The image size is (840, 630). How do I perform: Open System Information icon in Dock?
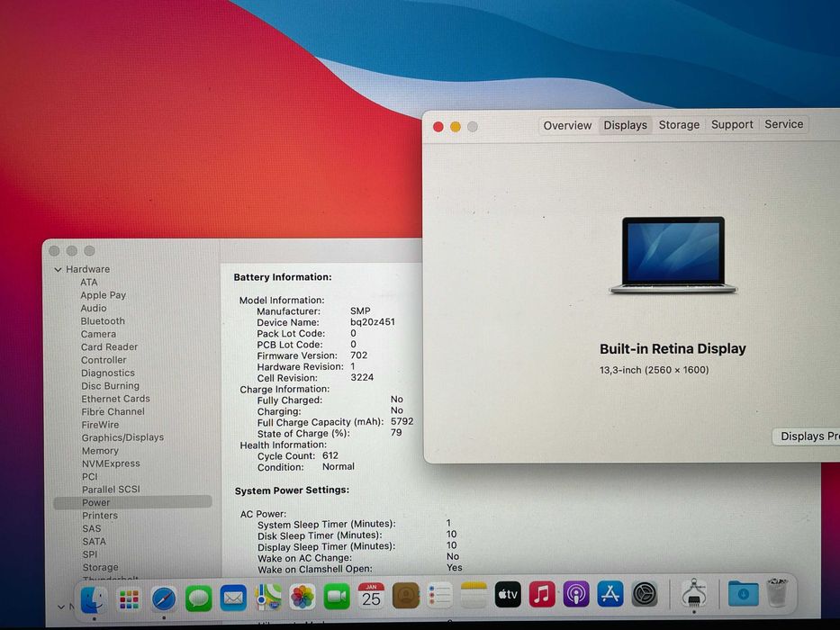(694, 592)
